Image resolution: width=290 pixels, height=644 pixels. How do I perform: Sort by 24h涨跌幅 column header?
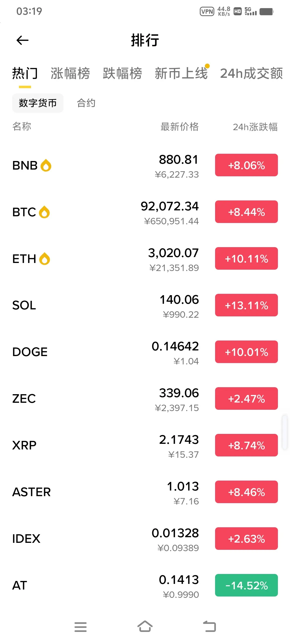point(255,127)
